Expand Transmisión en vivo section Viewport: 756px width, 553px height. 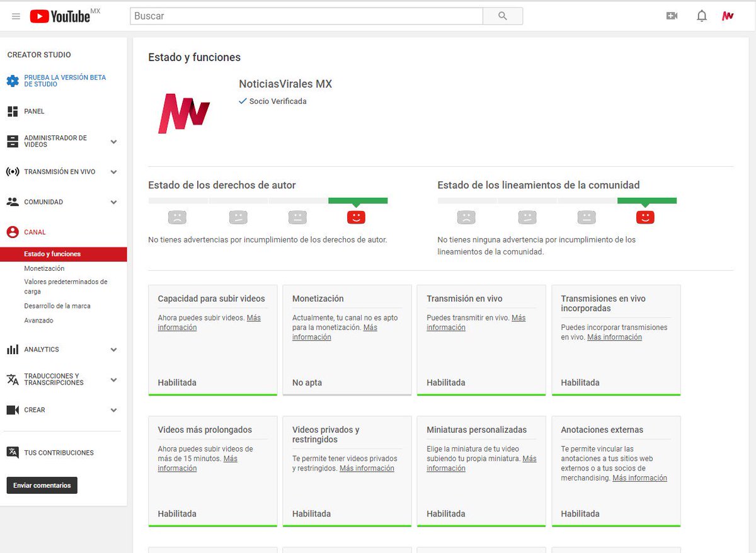(113, 172)
